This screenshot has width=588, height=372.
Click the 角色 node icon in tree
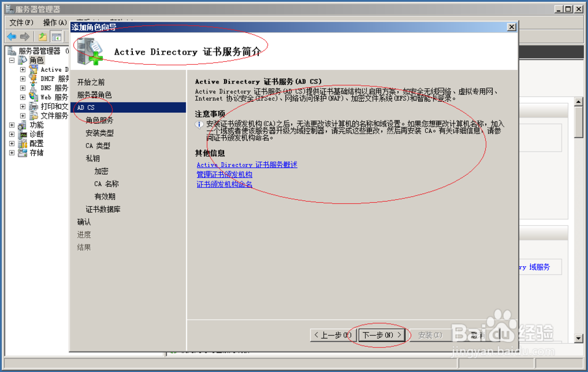(x=22, y=60)
